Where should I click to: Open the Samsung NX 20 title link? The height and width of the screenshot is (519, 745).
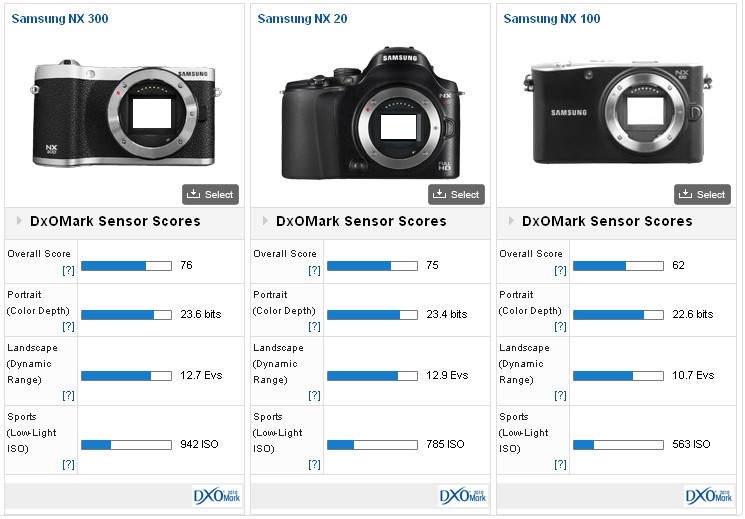pyautogui.click(x=302, y=19)
